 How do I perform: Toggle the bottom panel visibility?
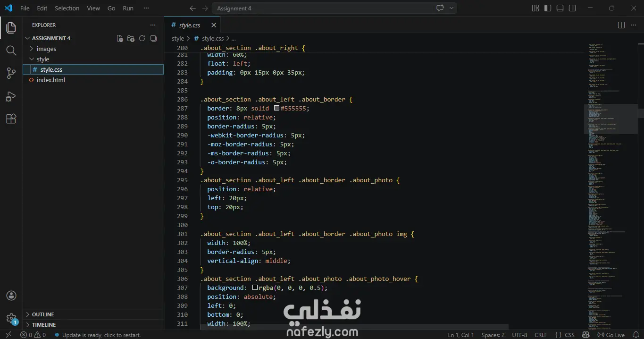tap(560, 8)
